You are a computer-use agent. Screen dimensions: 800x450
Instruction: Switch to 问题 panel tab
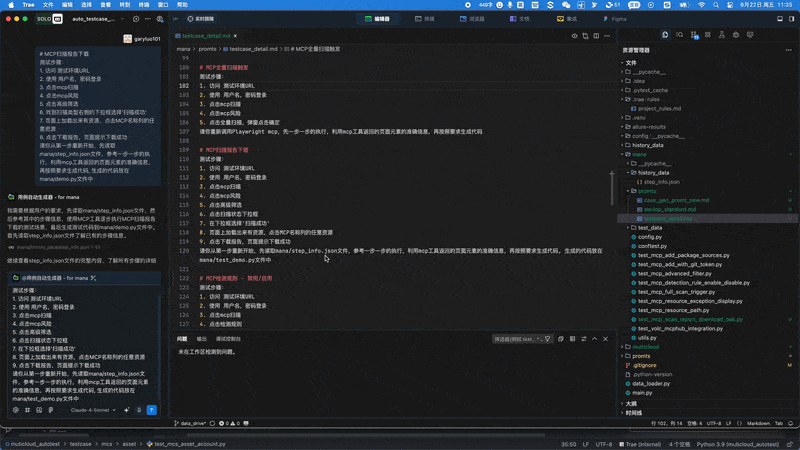182,339
